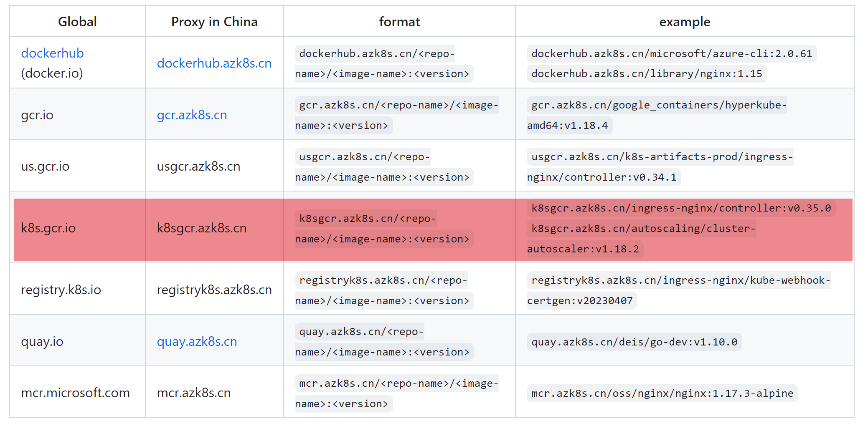Open the dockerhub link in Global column
Viewport: 868px width, 431px height.
[52, 53]
